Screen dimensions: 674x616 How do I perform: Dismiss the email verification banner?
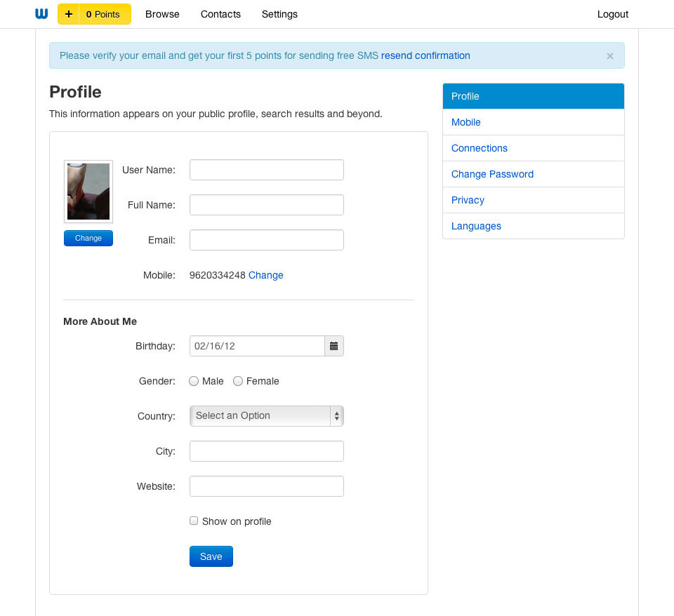pos(609,56)
